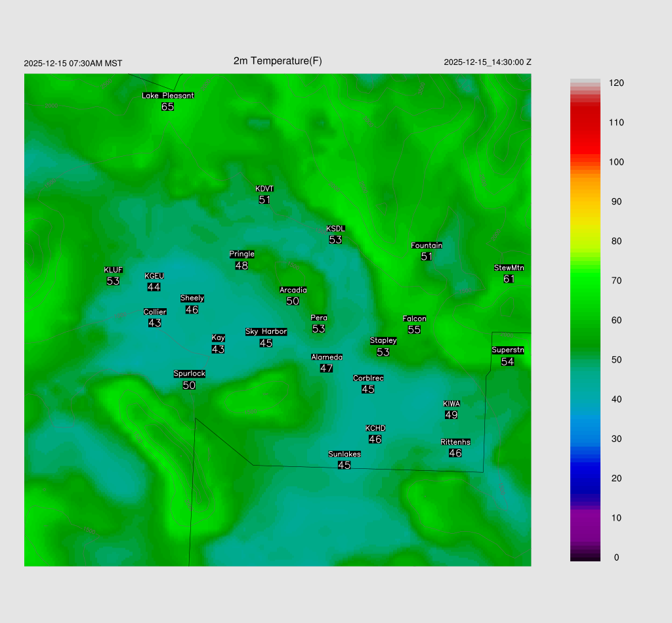Screen dimensions: 672x623
Task: Select the Sunlakes station label
Action: pos(345,454)
